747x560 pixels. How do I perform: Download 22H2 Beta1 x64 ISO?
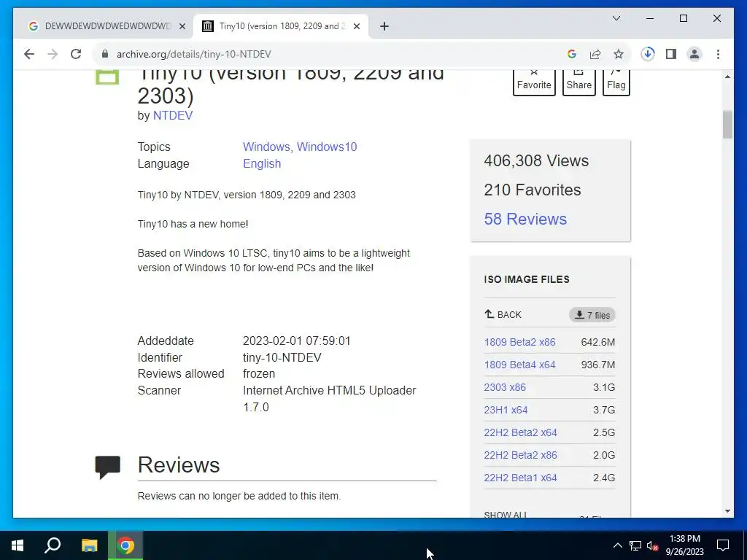(520, 478)
